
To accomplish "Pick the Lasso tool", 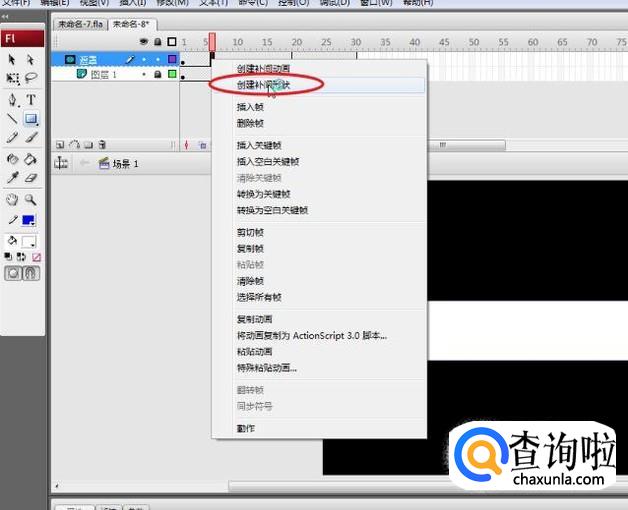I will pyautogui.click(x=31, y=77).
